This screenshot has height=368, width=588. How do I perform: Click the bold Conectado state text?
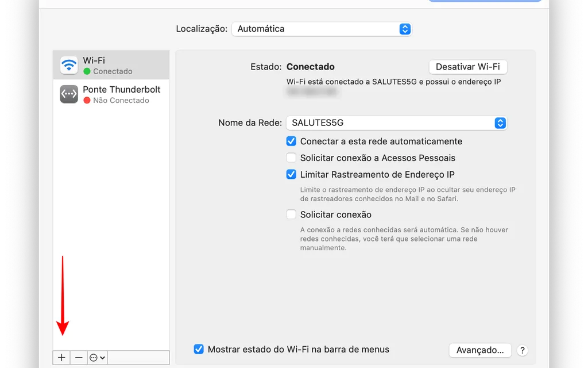311,67
